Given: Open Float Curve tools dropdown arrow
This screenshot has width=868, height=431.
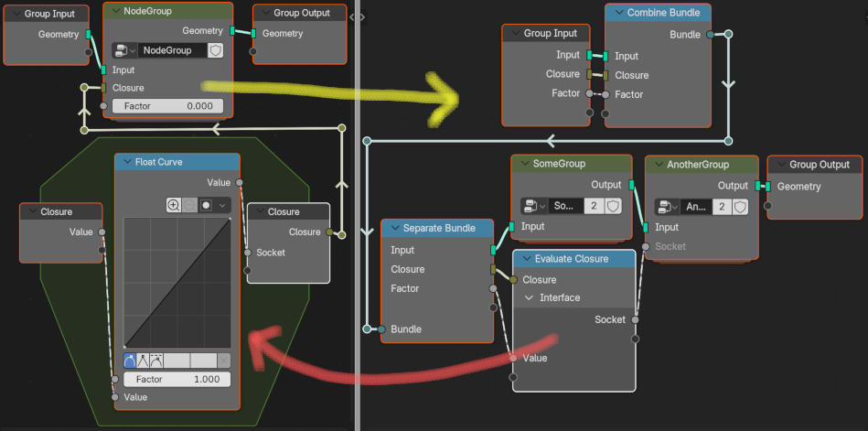Looking at the screenshot, I should click(x=223, y=205).
